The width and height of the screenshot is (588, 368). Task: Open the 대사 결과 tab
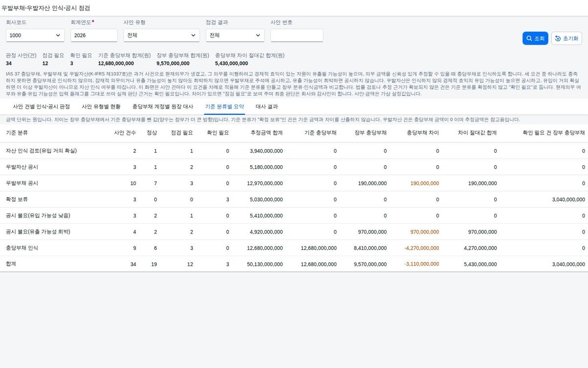pyautogui.click(x=267, y=106)
